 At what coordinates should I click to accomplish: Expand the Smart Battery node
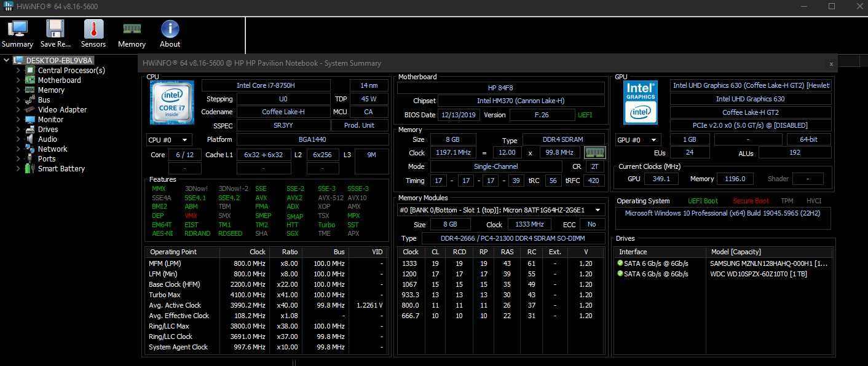click(18, 168)
